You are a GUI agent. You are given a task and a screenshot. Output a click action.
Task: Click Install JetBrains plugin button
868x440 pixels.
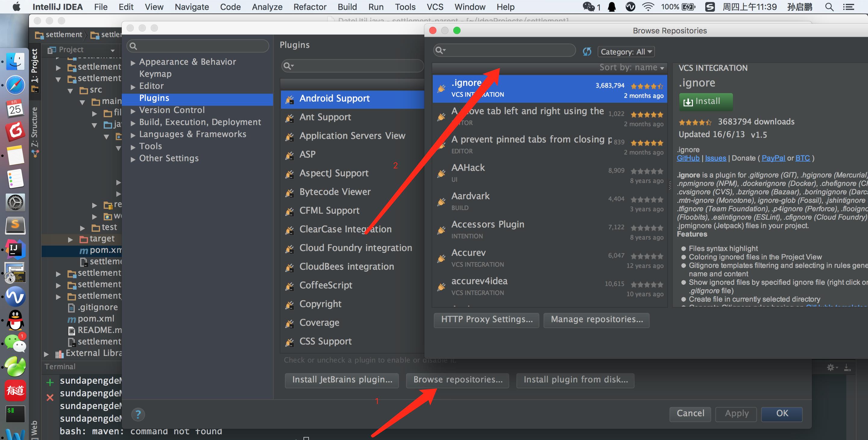pyautogui.click(x=342, y=380)
